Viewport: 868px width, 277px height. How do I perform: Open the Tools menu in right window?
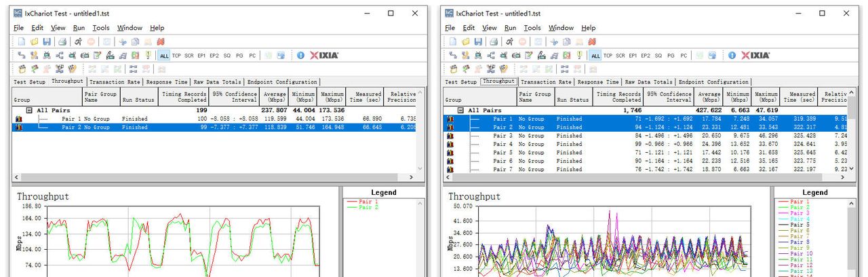532,28
